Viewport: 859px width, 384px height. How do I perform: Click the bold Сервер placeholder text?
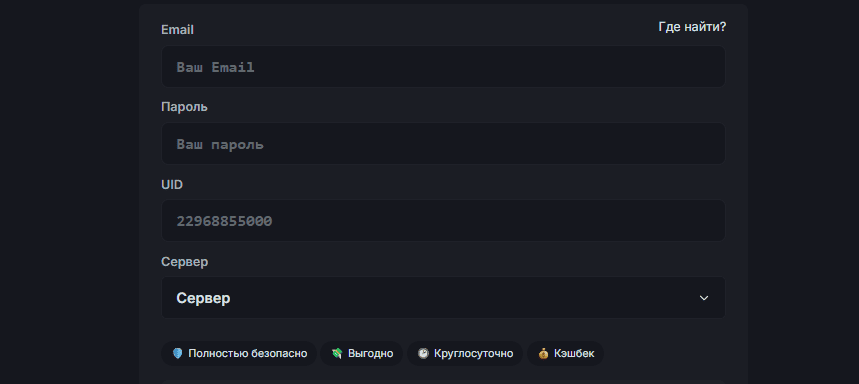(x=203, y=298)
